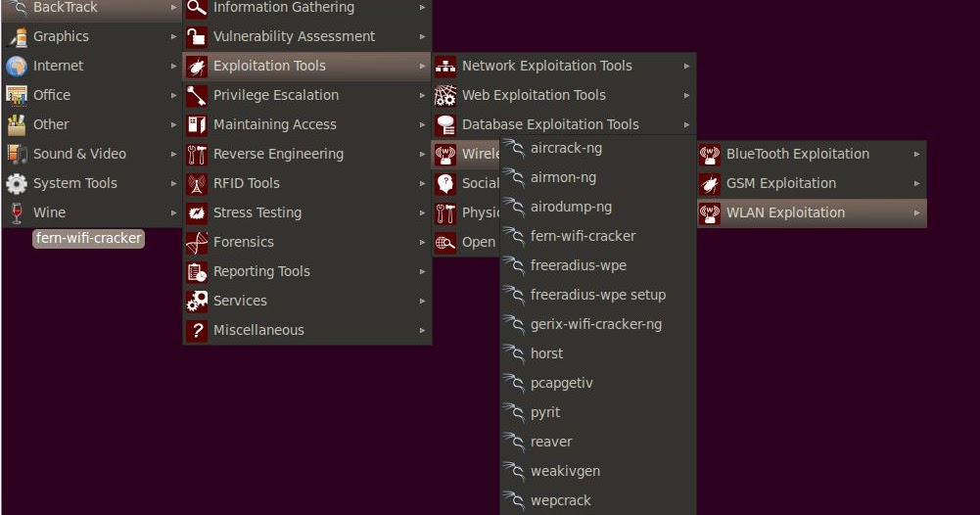Image resolution: width=980 pixels, height=515 pixels.
Task: Select the Wireless Exploitation menu item
Action: click(466, 154)
